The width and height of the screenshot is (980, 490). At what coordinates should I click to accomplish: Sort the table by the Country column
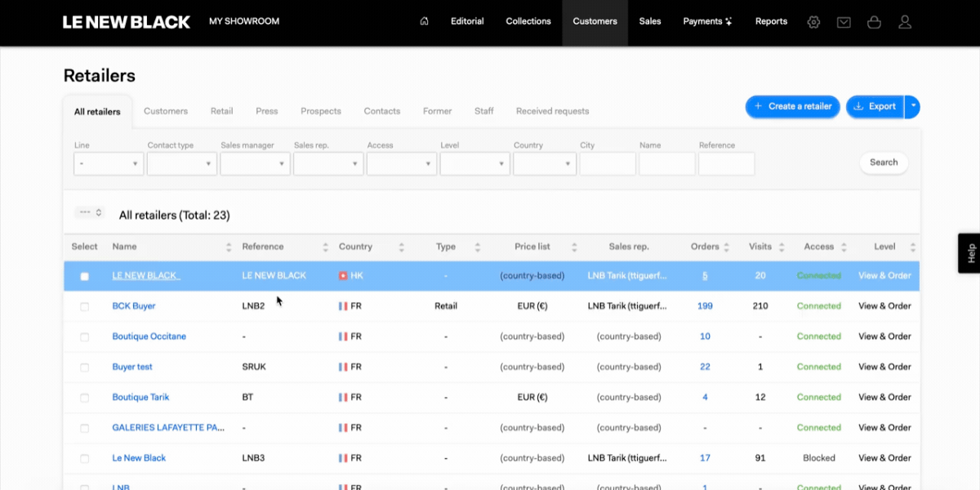click(x=401, y=247)
